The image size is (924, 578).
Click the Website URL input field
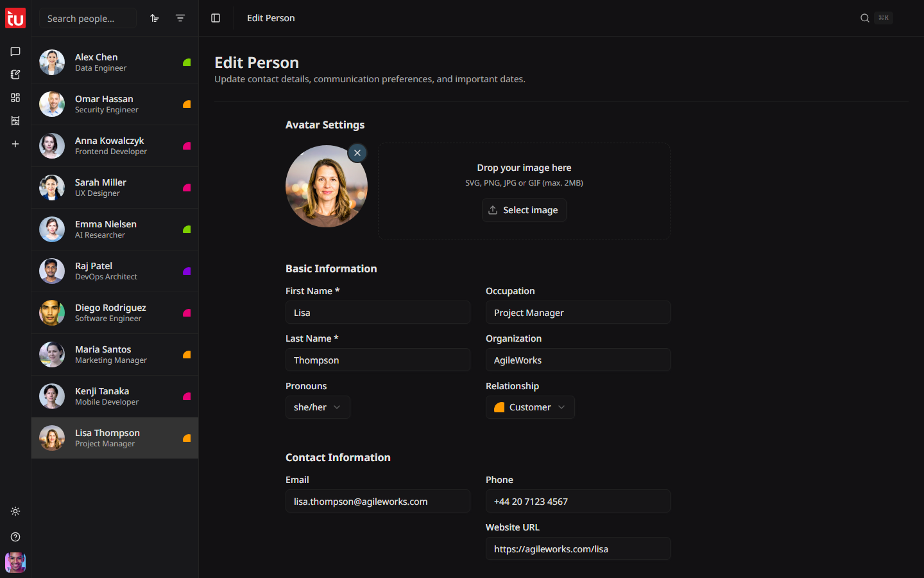(x=578, y=549)
